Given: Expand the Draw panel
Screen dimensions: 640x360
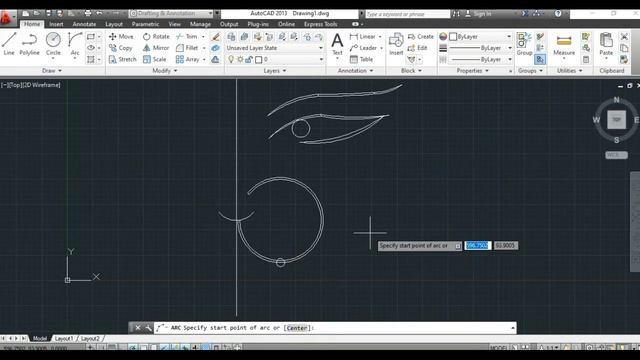Looking at the screenshot, I should click(52, 71).
